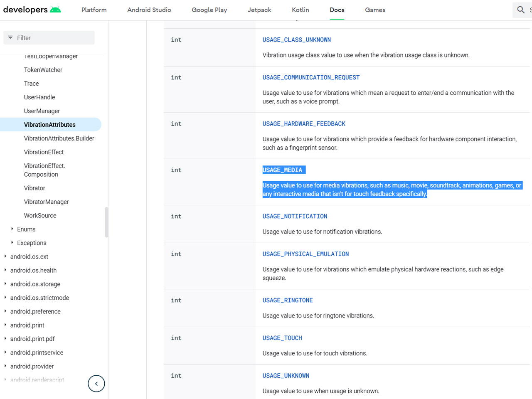Open the Android Studio tab
Screen dimensions: 532x399
click(149, 10)
